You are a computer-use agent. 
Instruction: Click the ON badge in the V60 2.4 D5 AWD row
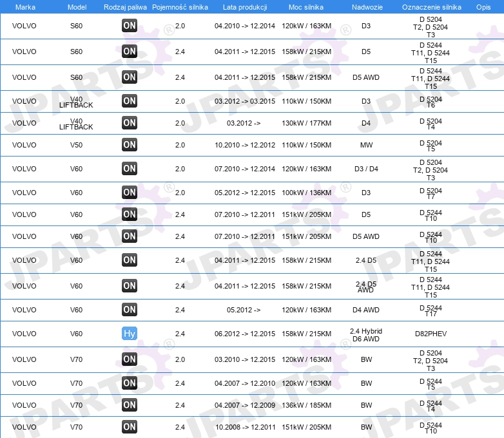pos(130,286)
